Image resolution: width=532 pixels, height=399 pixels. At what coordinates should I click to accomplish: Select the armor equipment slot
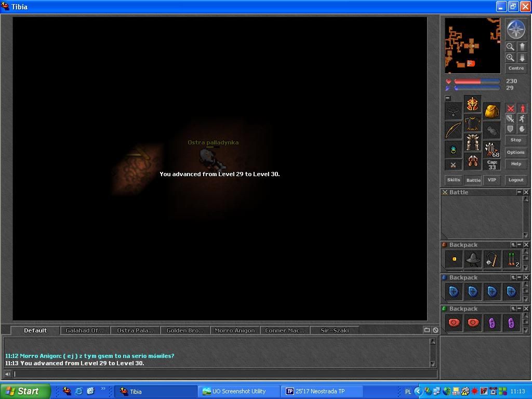click(x=472, y=124)
